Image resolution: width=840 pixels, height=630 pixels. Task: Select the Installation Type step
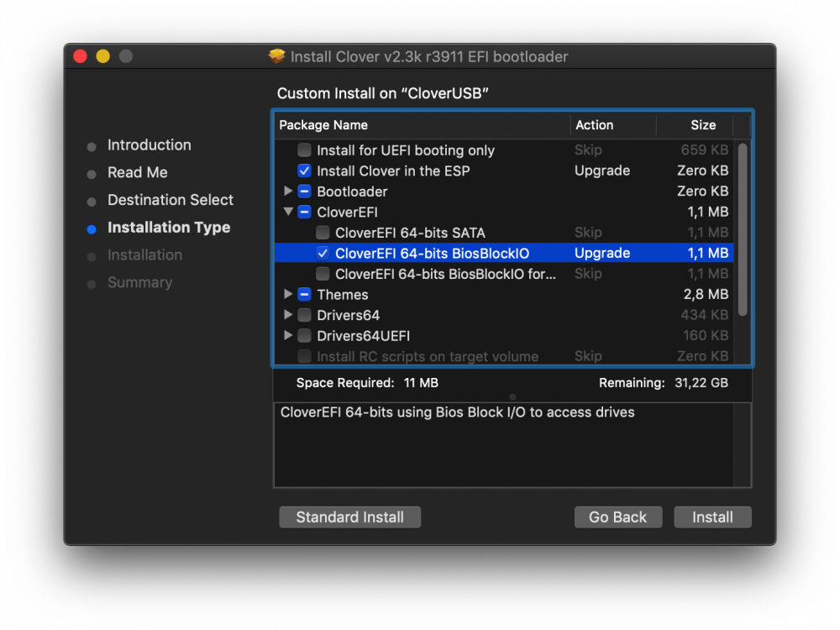tap(169, 228)
